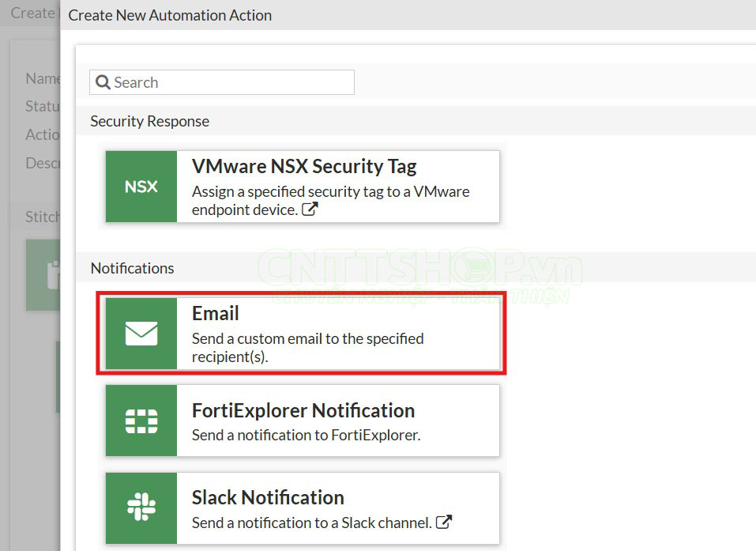756x551 pixels.
Task: Choose the Email action title
Action: (215, 313)
